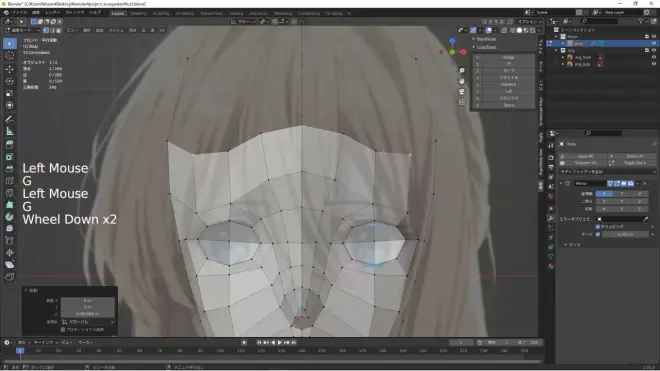Click the zoom magnifier viewport gizmo
Image resolution: width=660 pixels, height=371 pixels.
(462, 71)
